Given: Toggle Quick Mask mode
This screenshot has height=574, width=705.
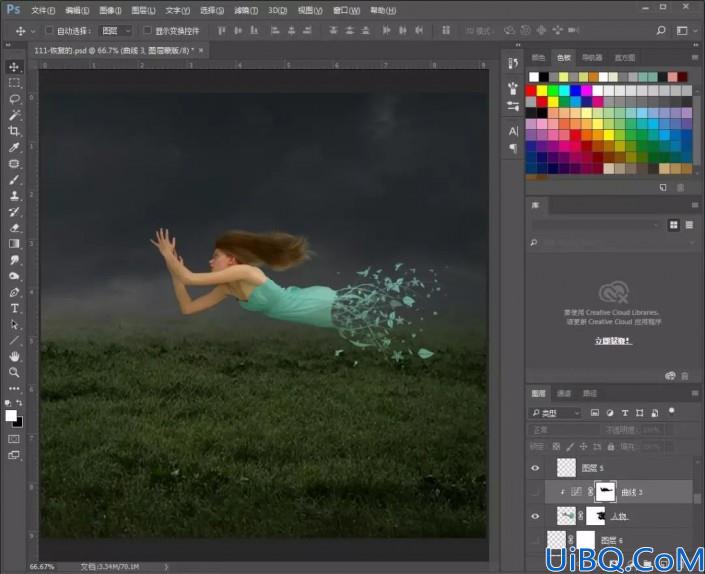Looking at the screenshot, I should pyautogui.click(x=14, y=439).
